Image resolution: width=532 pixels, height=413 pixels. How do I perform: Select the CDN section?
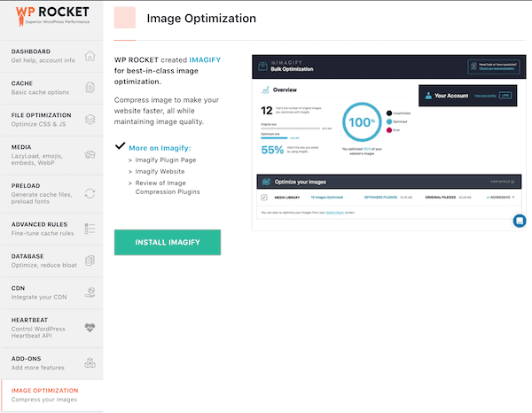coord(52,292)
